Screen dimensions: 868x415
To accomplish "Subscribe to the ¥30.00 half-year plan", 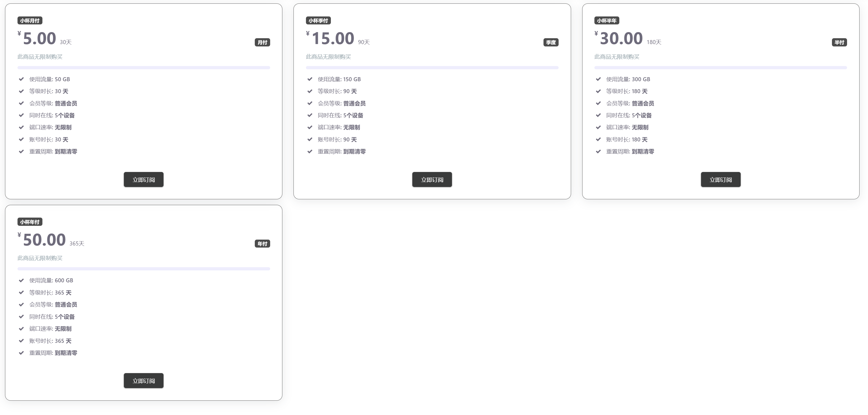I will (x=720, y=180).
